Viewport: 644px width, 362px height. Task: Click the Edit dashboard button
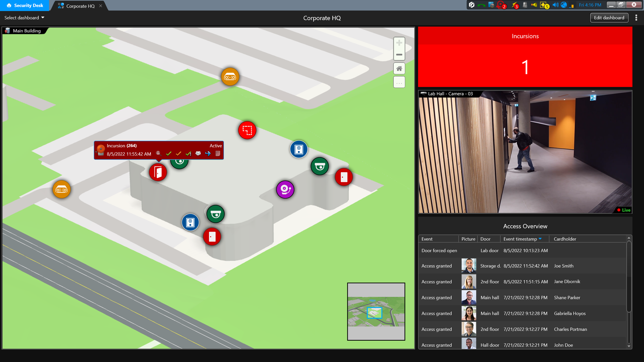click(x=609, y=18)
